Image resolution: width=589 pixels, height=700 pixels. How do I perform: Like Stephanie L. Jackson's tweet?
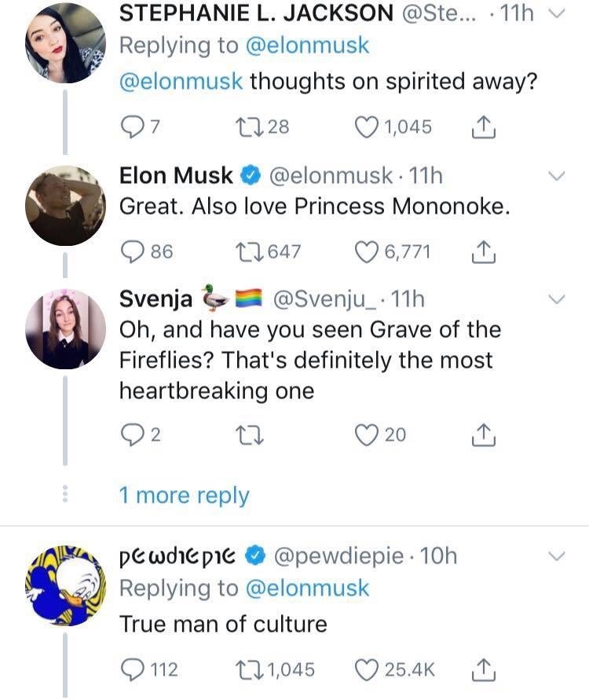tap(366, 127)
